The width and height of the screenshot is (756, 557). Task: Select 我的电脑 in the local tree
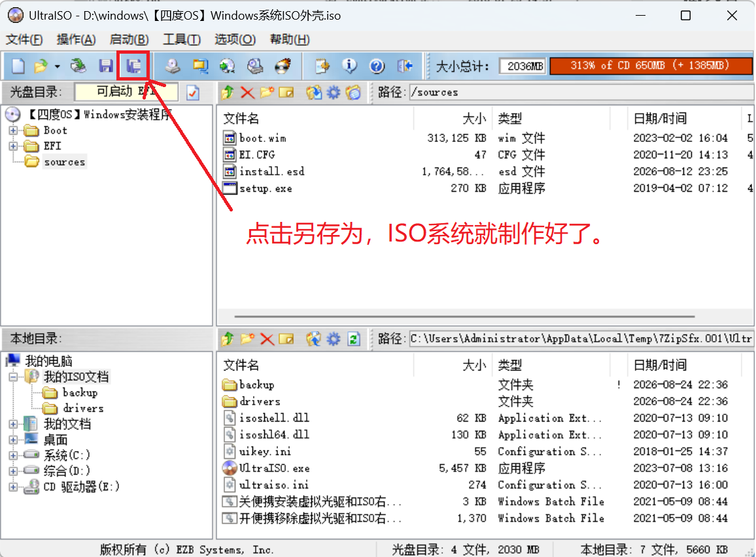pos(48,361)
